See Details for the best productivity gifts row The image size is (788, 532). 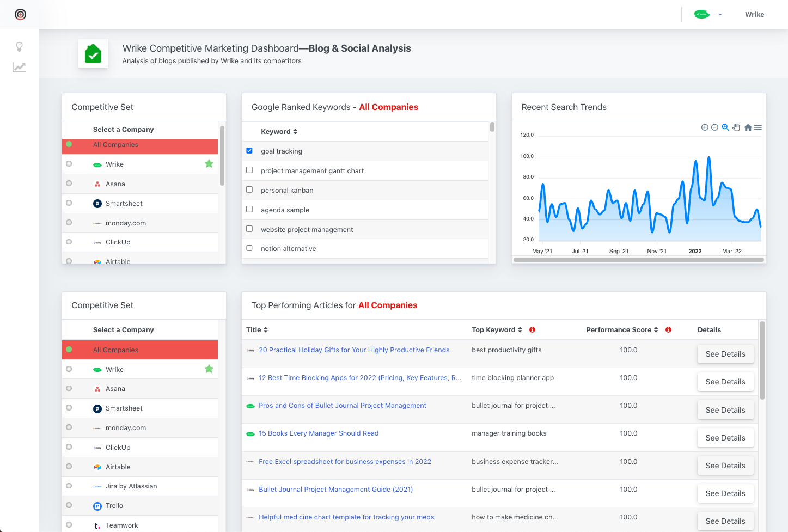[725, 354]
